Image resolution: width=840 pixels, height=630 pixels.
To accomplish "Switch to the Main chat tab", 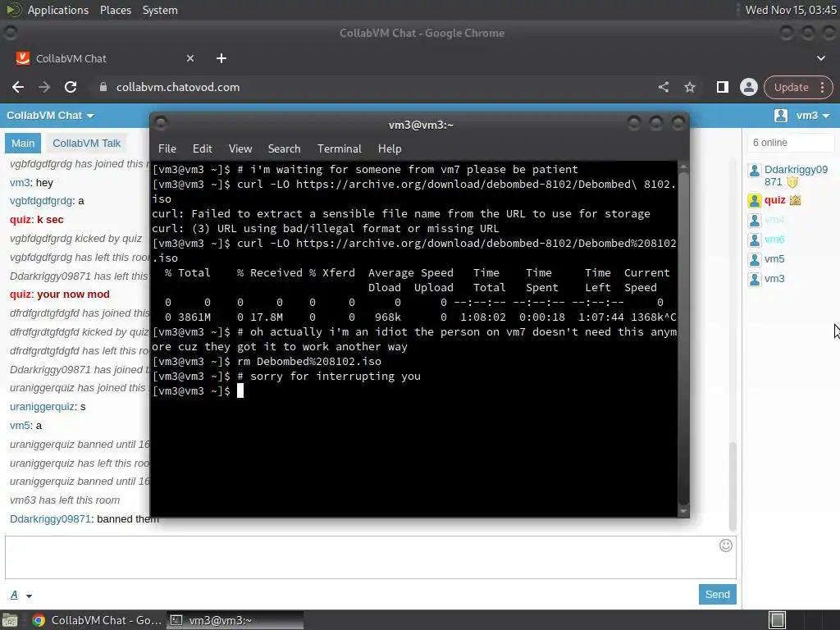I will point(23,143).
